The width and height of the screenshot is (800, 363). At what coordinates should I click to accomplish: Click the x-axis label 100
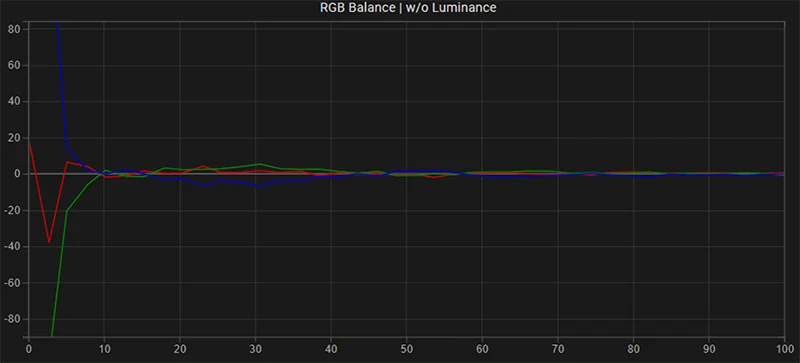(784, 349)
